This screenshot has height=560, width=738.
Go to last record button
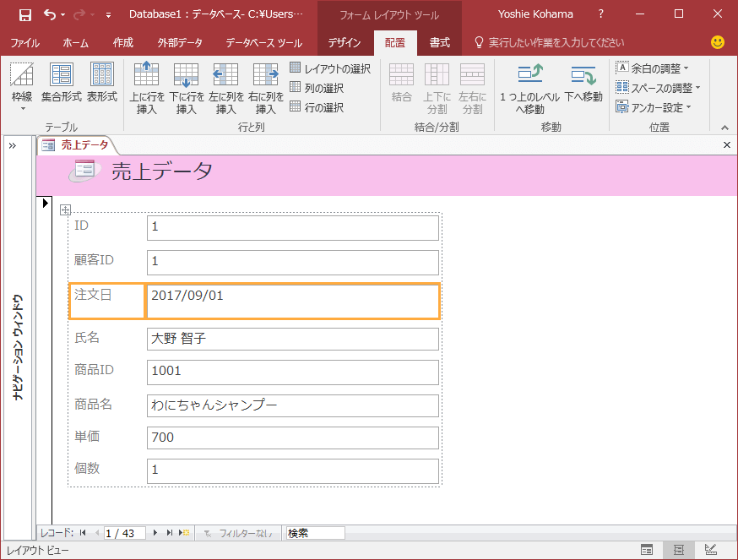pyautogui.click(x=170, y=533)
